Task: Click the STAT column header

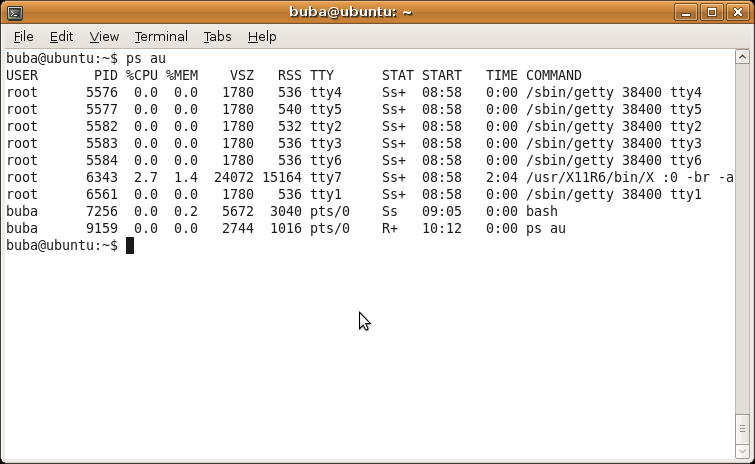Action: click(x=398, y=76)
